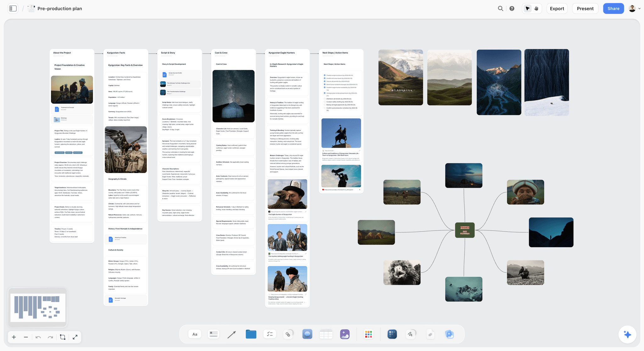Uncheck Finalize script revisions
Viewport: 644px width, 351px height.
tap(325, 75)
